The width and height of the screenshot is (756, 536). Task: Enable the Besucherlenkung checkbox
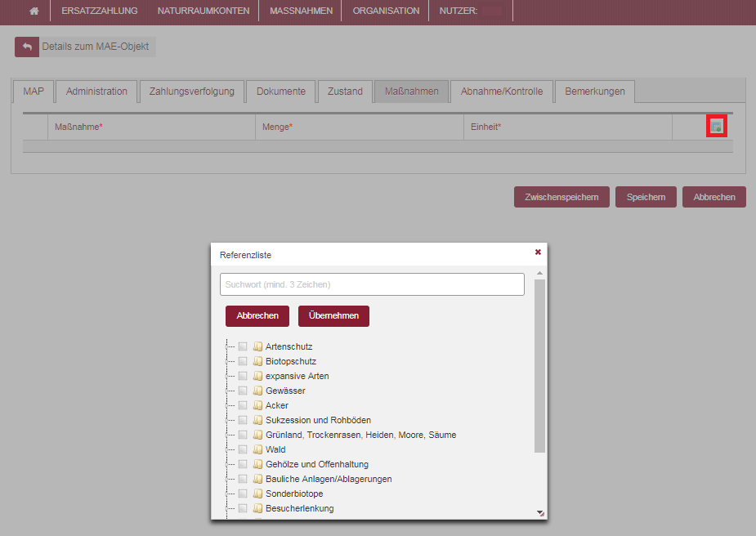tap(243, 508)
